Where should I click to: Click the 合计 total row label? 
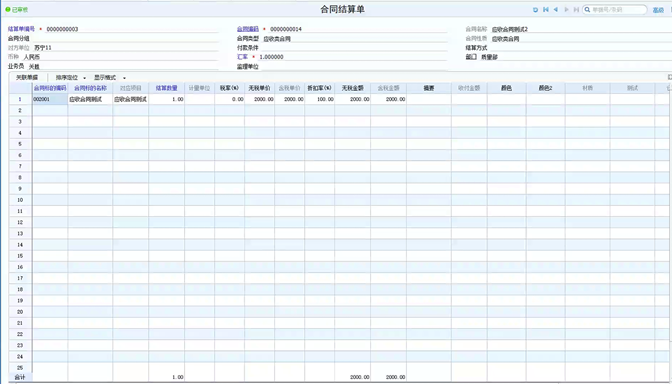click(x=20, y=377)
